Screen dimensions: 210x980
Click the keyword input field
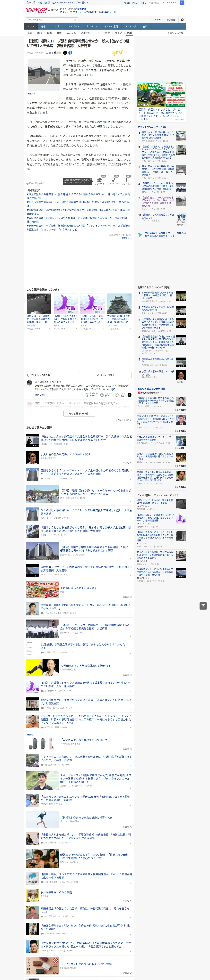pos(49,20)
